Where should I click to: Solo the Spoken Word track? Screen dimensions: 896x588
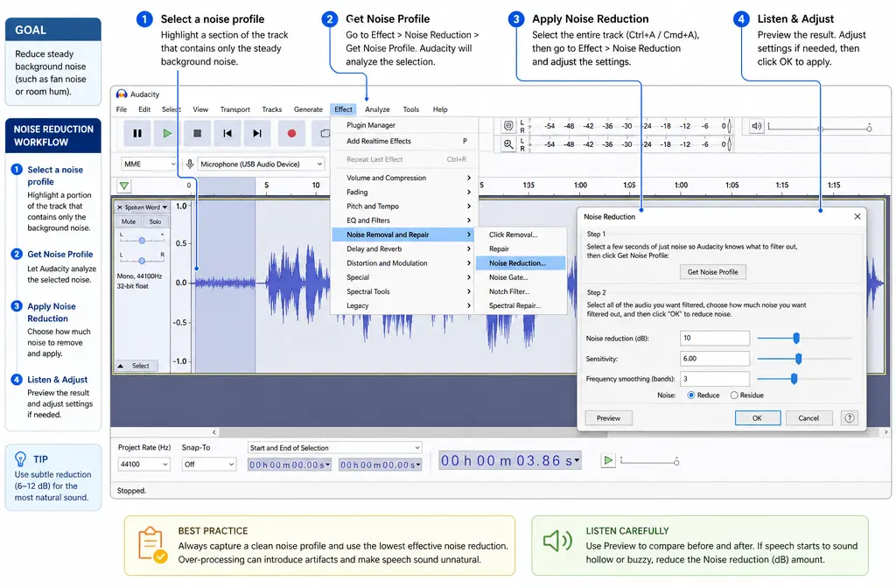tap(155, 221)
